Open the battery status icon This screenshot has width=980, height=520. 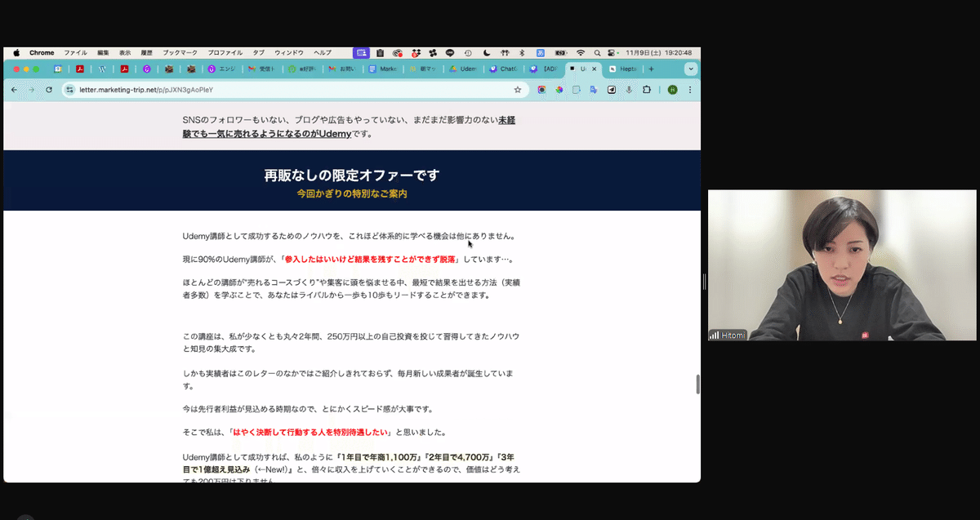click(x=561, y=52)
